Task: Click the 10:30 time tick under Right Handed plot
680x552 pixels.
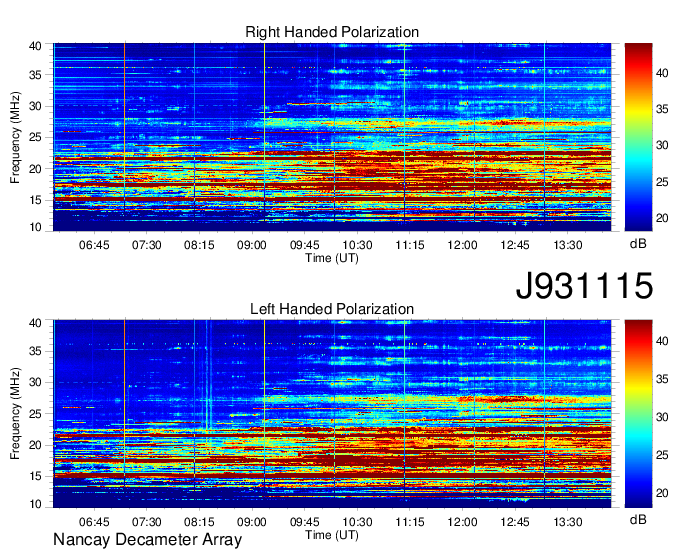Action: (x=357, y=245)
